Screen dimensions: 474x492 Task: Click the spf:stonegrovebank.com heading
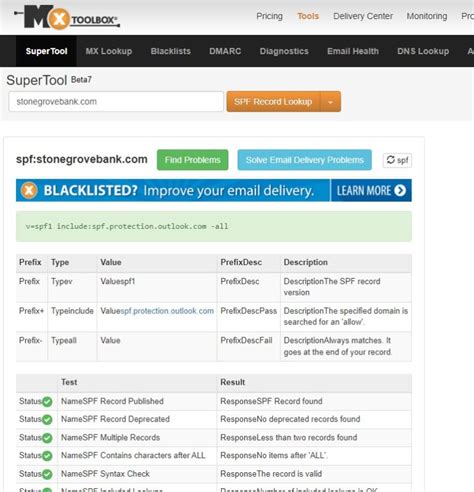pyautogui.click(x=82, y=159)
